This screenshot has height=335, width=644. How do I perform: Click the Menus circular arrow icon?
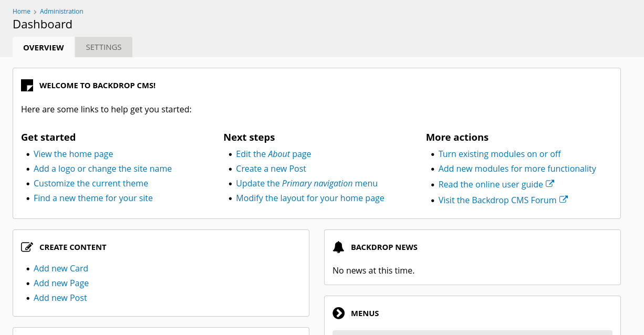coord(339,313)
